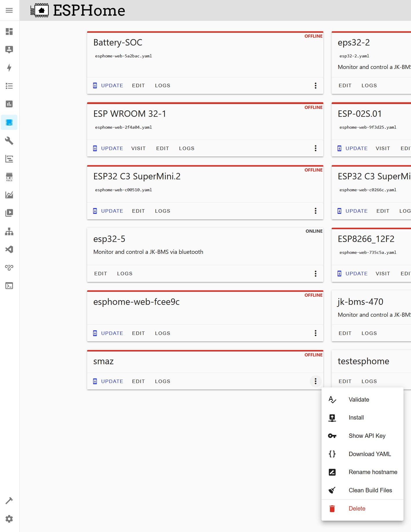
Task: Click UPDATE on the Battery-SOC card
Action: point(108,85)
